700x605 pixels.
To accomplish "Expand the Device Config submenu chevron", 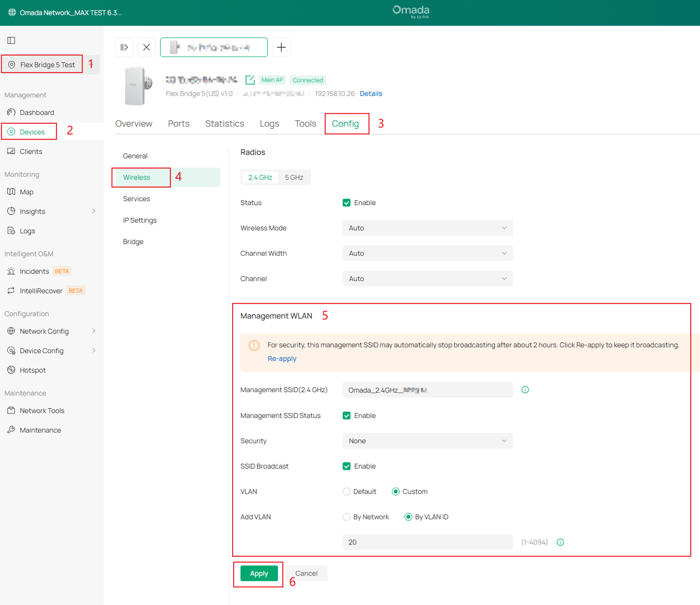I will (x=94, y=351).
